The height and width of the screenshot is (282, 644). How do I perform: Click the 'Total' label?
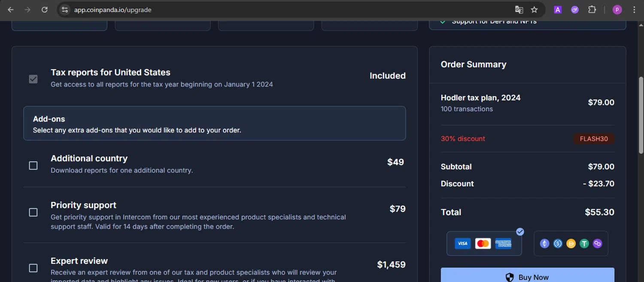tap(451, 212)
